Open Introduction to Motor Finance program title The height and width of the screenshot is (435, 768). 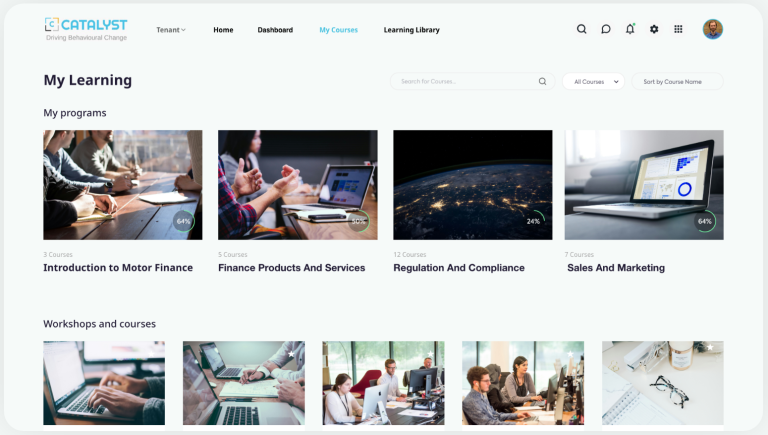(118, 268)
